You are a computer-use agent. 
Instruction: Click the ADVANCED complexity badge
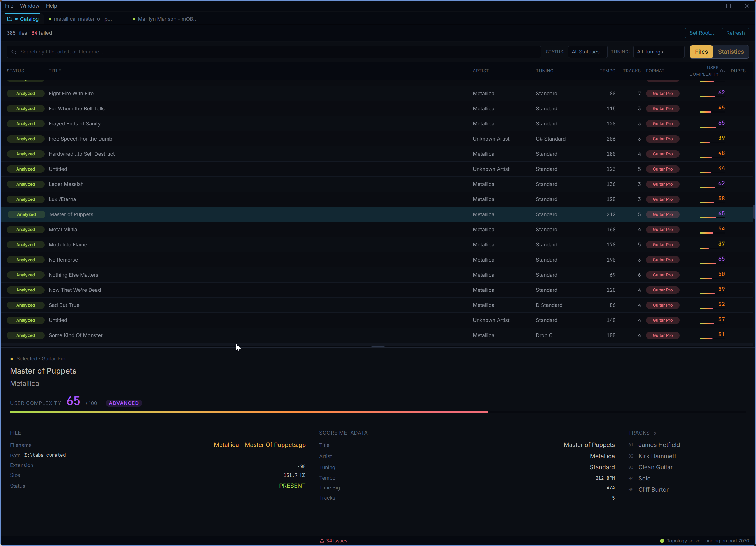pyautogui.click(x=124, y=403)
